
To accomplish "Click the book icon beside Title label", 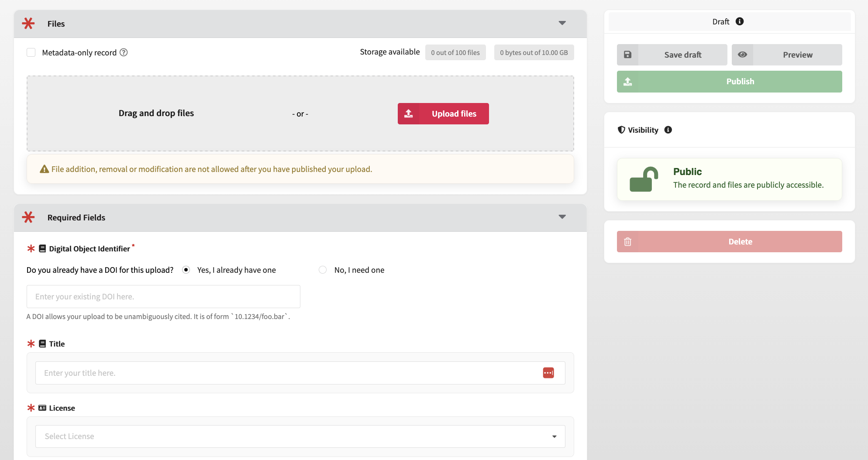I will point(42,343).
